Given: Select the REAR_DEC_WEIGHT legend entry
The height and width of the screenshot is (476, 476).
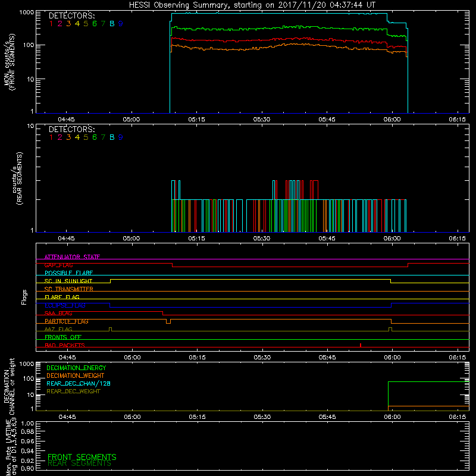Looking at the screenshot, I should (x=73, y=392).
